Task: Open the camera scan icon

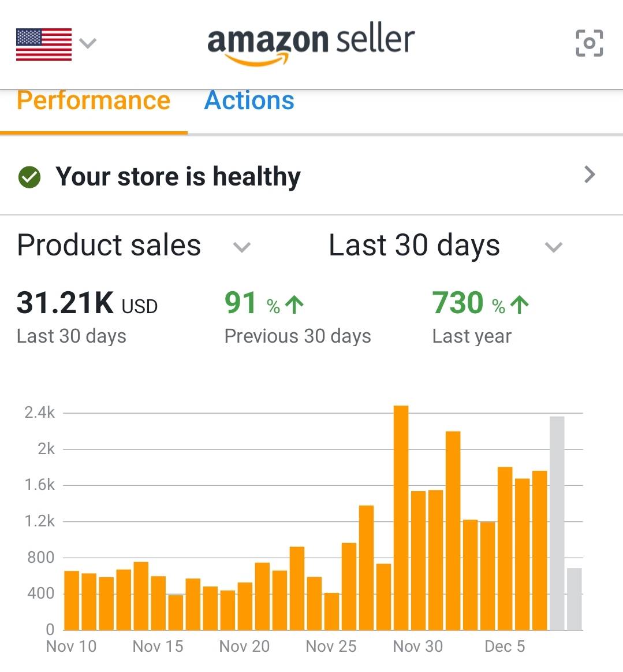Action: [589, 43]
